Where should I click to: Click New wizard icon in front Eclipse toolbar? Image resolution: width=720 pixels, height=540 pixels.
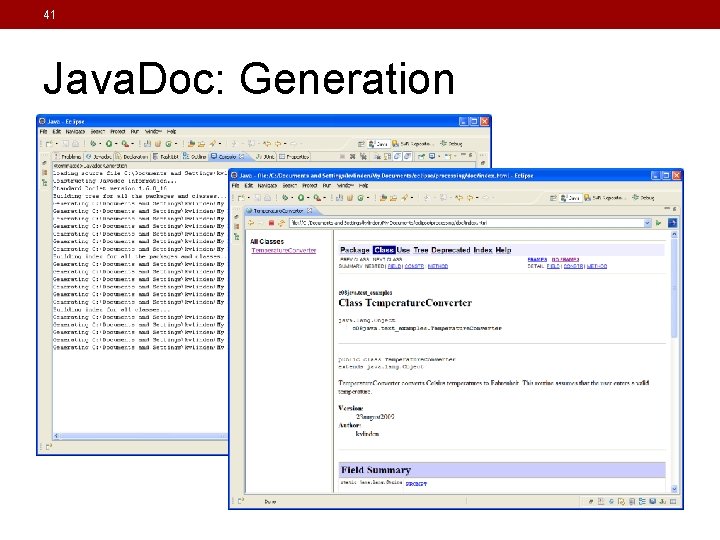click(x=241, y=198)
